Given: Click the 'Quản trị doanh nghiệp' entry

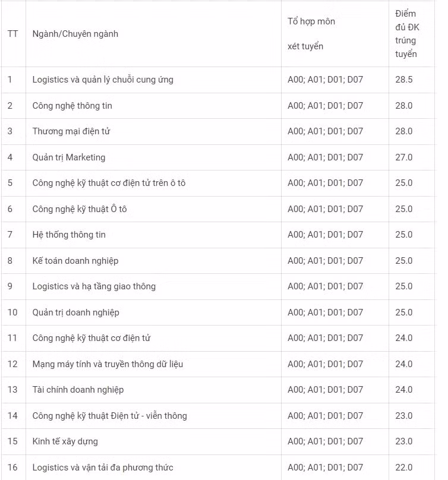Looking at the screenshot, I should click(x=76, y=312).
